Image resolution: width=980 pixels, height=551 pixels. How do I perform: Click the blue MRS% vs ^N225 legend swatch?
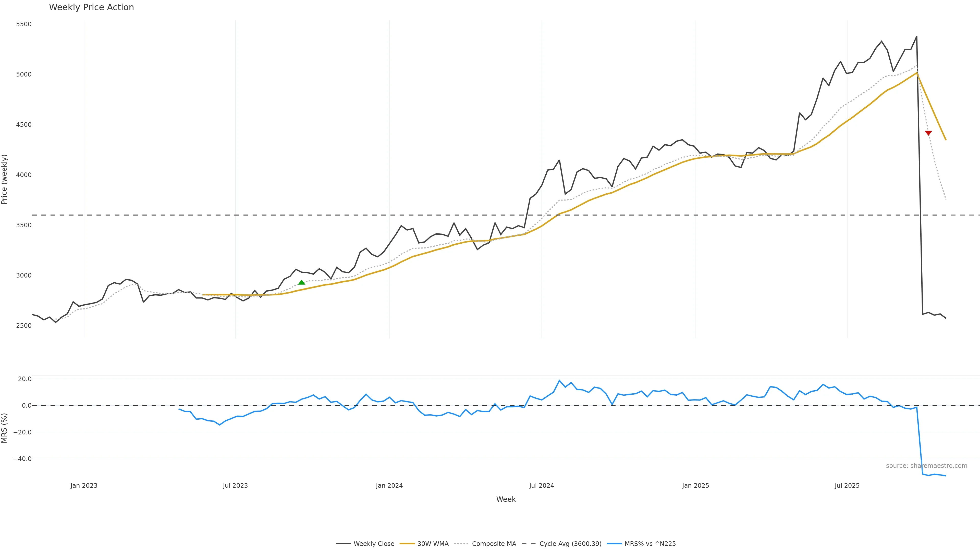[x=614, y=544]
